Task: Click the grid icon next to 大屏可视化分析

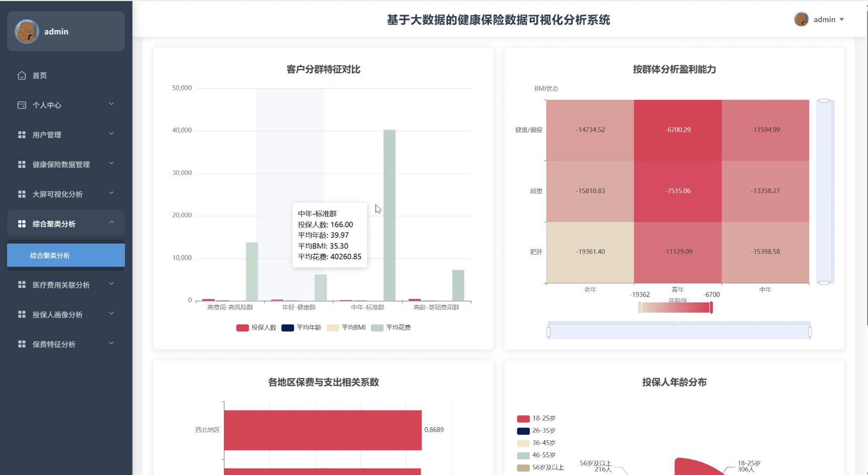Action: (x=22, y=194)
